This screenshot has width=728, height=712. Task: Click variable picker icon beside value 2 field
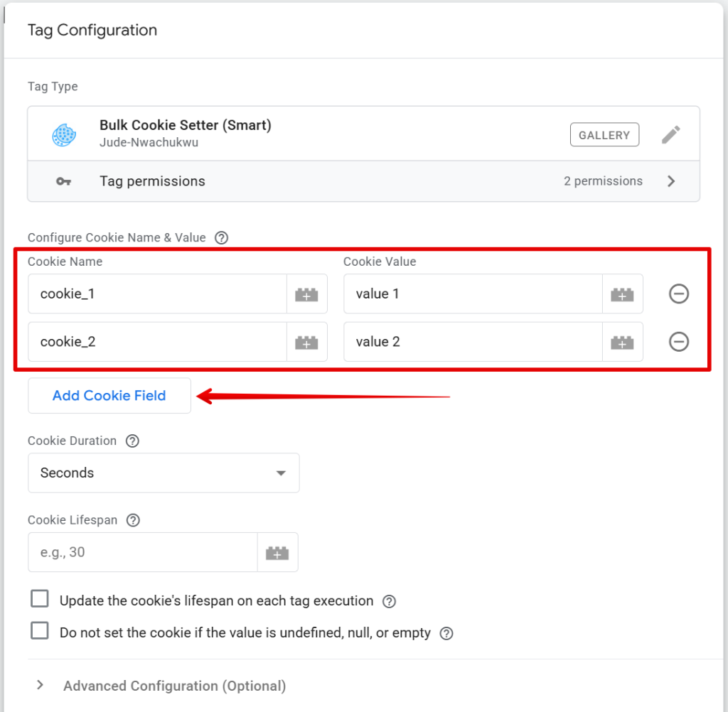coord(622,342)
